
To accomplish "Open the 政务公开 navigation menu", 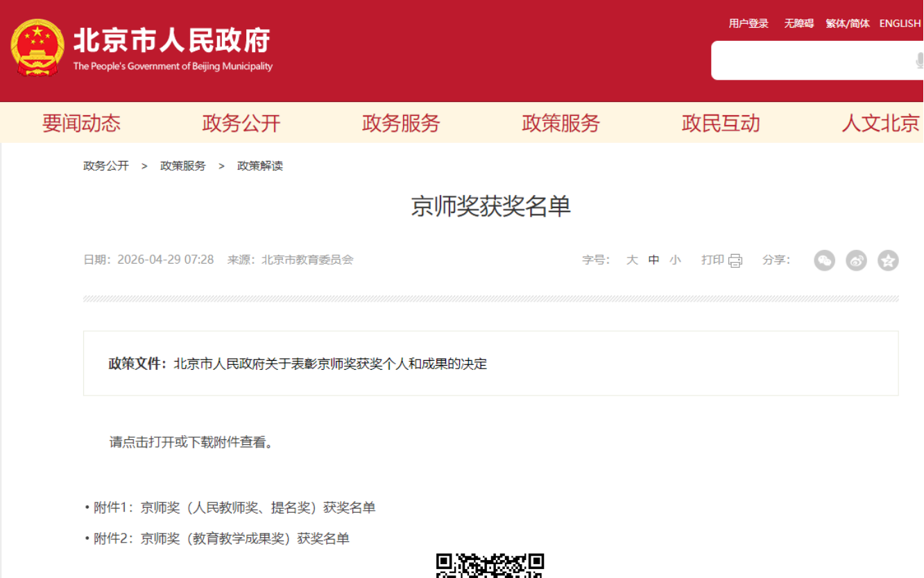I will click(241, 124).
